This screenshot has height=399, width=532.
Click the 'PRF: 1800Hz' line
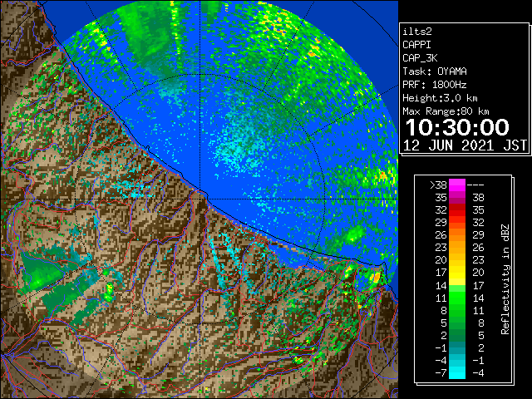click(x=435, y=85)
